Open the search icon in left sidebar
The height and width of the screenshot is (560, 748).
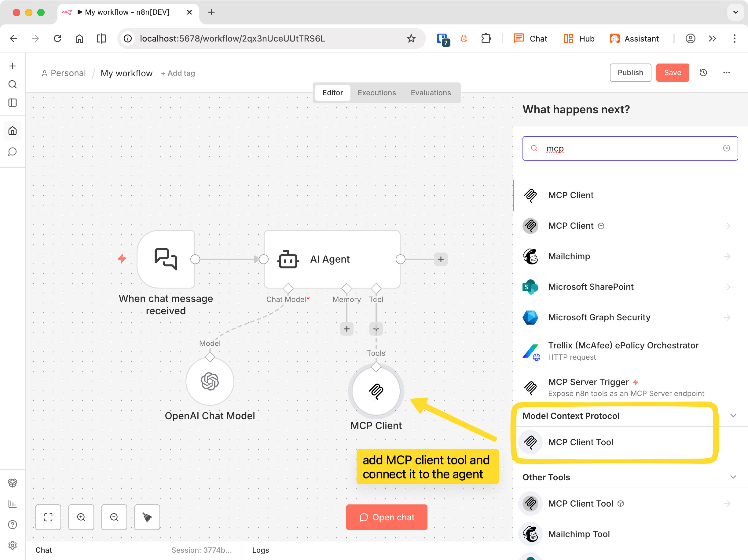[x=13, y=85]
